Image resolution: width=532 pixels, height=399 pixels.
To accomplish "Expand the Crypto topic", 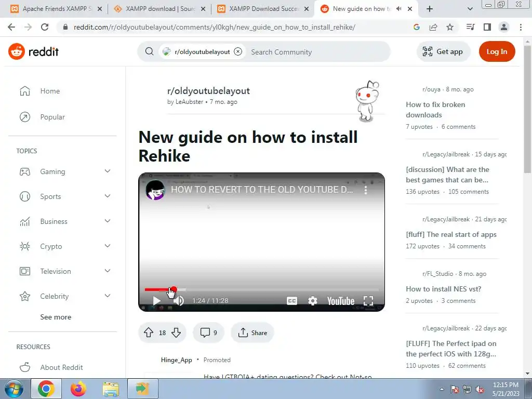I will tap(108, 246).
